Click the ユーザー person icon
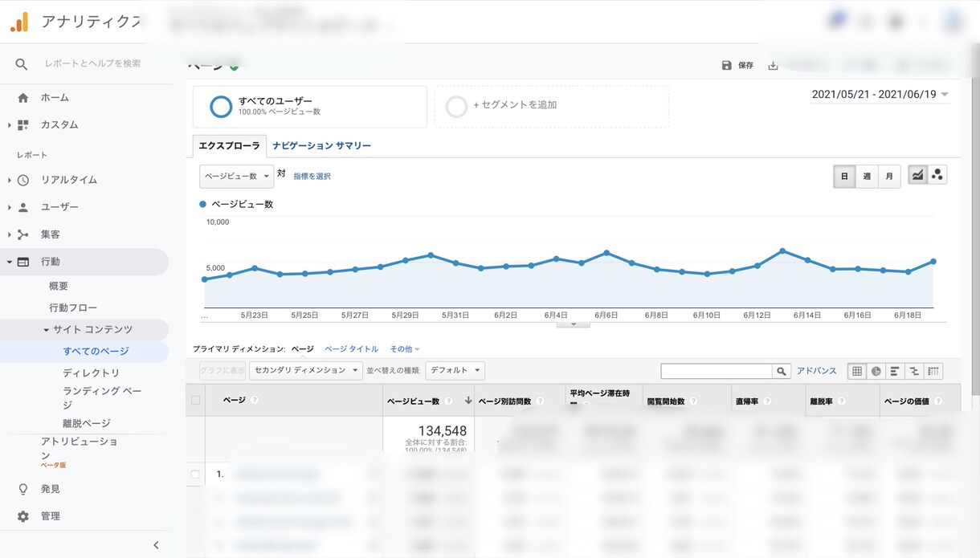This screenshot has width=980, height=558. click(22, 207)
